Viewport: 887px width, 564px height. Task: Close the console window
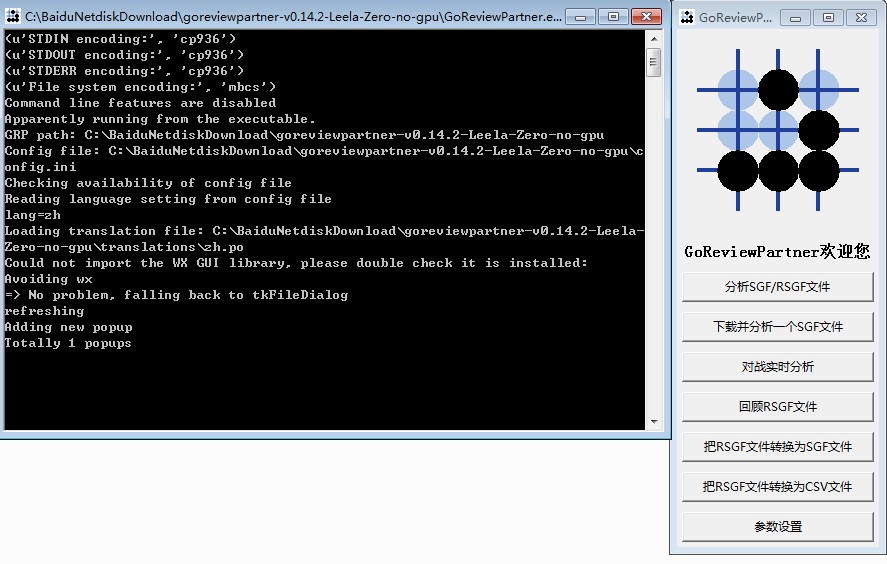[x=646, y=17]
